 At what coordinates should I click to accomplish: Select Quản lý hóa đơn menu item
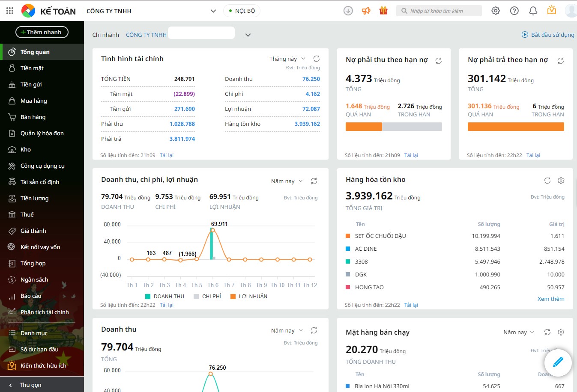point(42,133)
